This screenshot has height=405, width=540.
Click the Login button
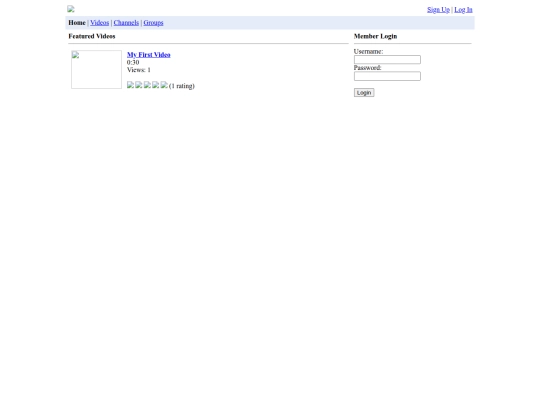point(364,93)
